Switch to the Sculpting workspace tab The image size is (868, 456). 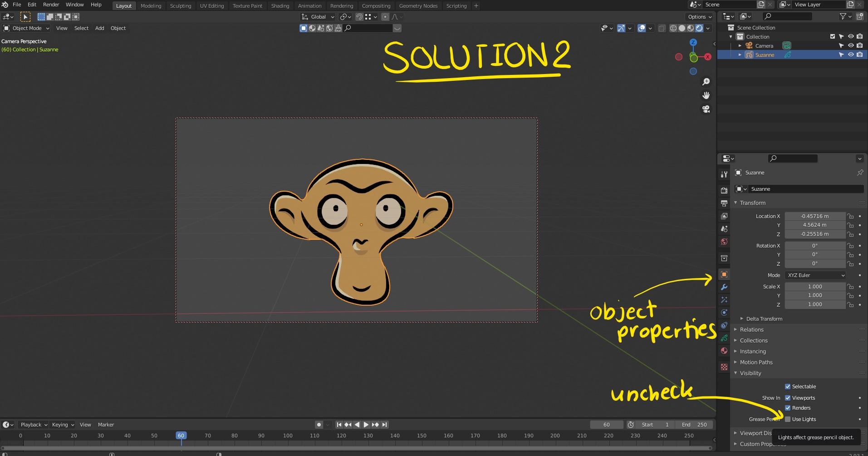click(x=181, y=6)
